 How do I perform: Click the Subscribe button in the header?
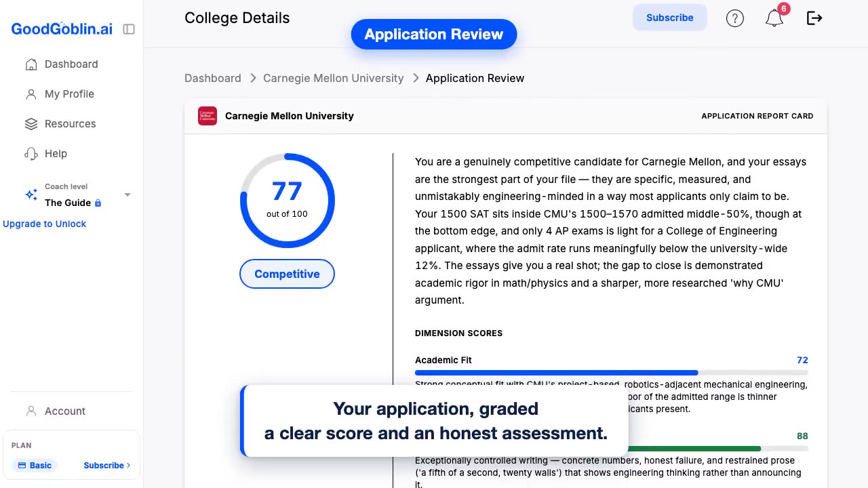670,18
